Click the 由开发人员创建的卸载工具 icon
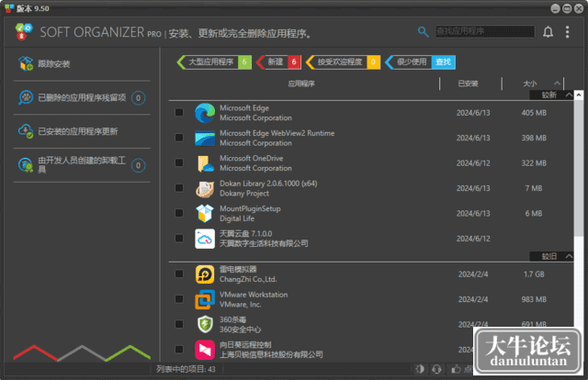Screen dimensions: 588x380 [x=26, y=165]
